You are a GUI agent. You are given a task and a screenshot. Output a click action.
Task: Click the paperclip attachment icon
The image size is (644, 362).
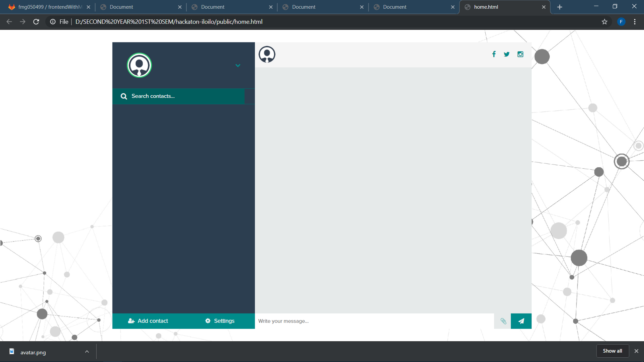pyautogui.click(x=503, y=321)
